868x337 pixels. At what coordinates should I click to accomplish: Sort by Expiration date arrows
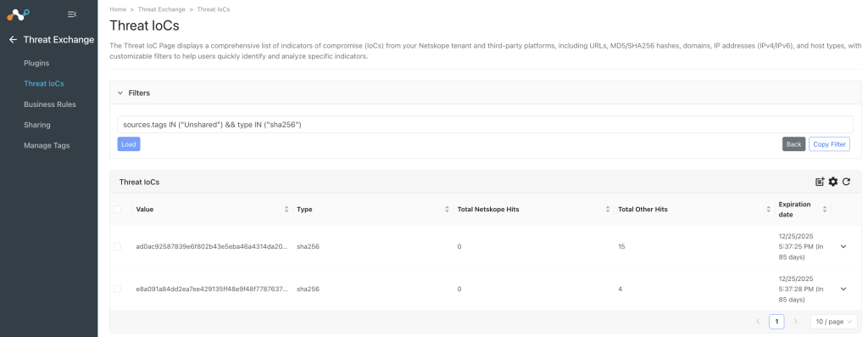pyautogui.click(x=825, y=210)
